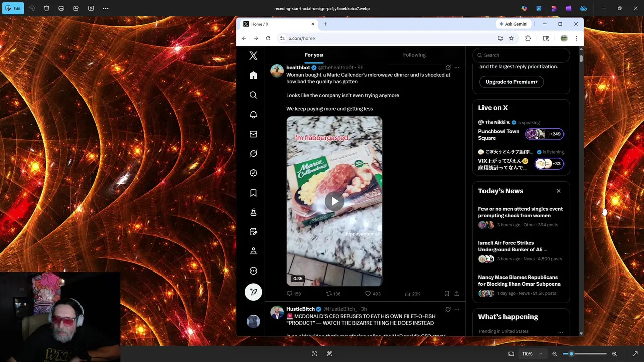
Task: Switch to the For you tab
Action: point(313,55)
